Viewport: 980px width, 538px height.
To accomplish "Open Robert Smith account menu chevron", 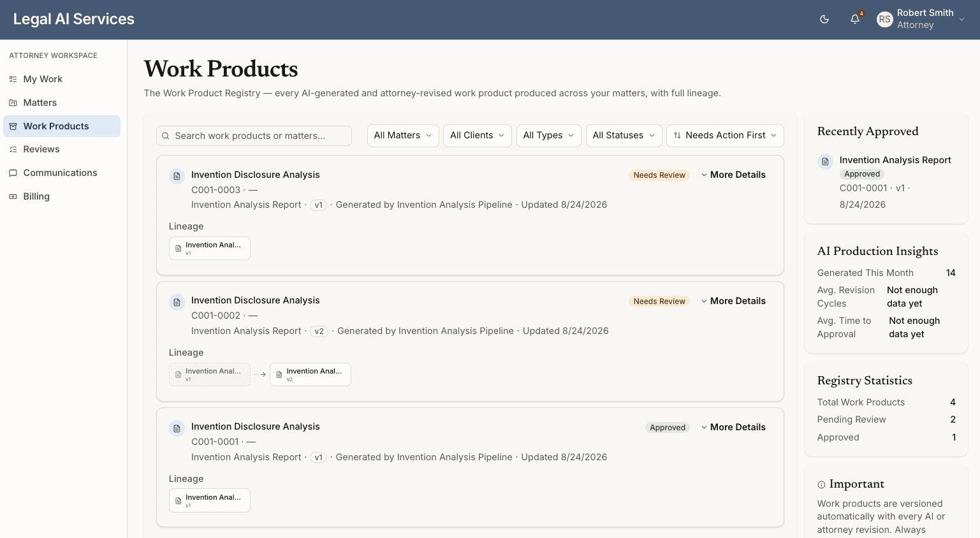I will click(962, 19).
